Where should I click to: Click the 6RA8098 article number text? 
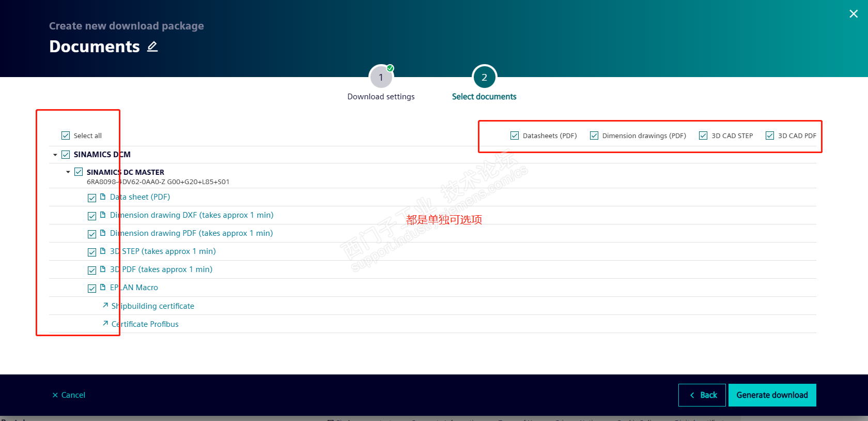click(x=158, y=182)
